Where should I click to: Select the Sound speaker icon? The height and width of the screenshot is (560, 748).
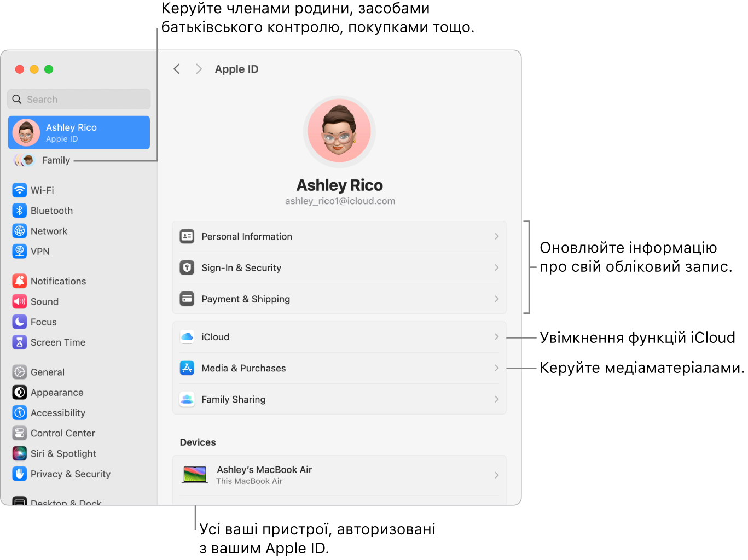pyautogui.click(x=20, y=301)
